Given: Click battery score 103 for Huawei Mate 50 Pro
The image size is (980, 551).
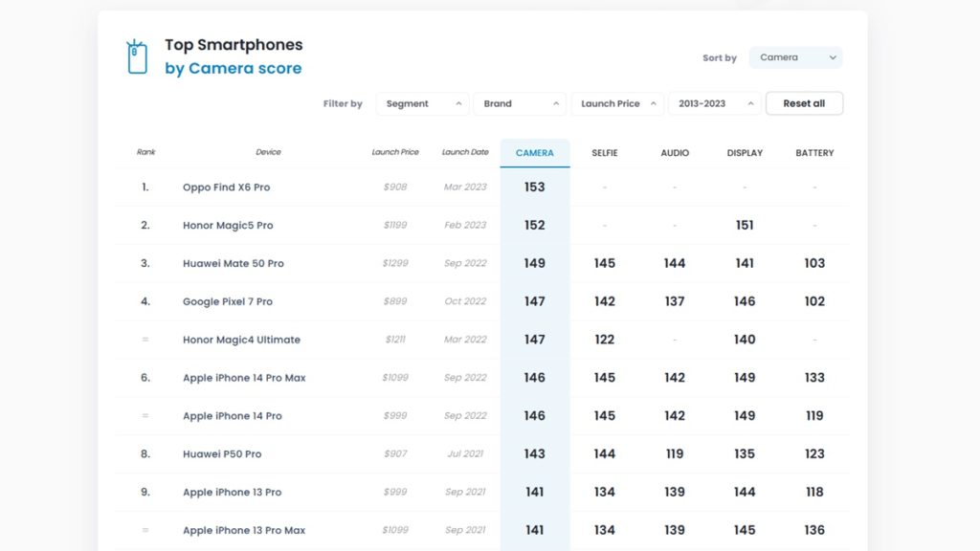Looking at the screenshot, I should 814,263.
